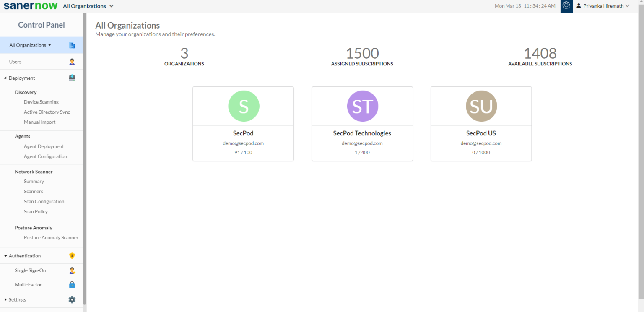Collapse the Deployment section

tap(5, 78)
